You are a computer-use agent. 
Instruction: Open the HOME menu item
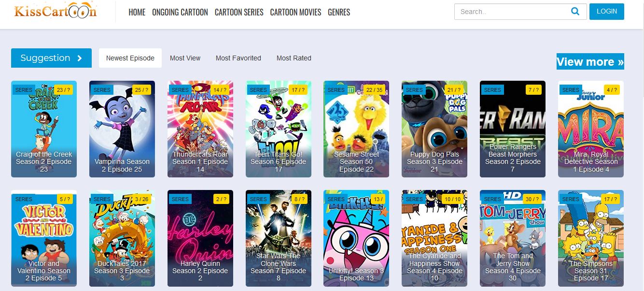point(137,12)
